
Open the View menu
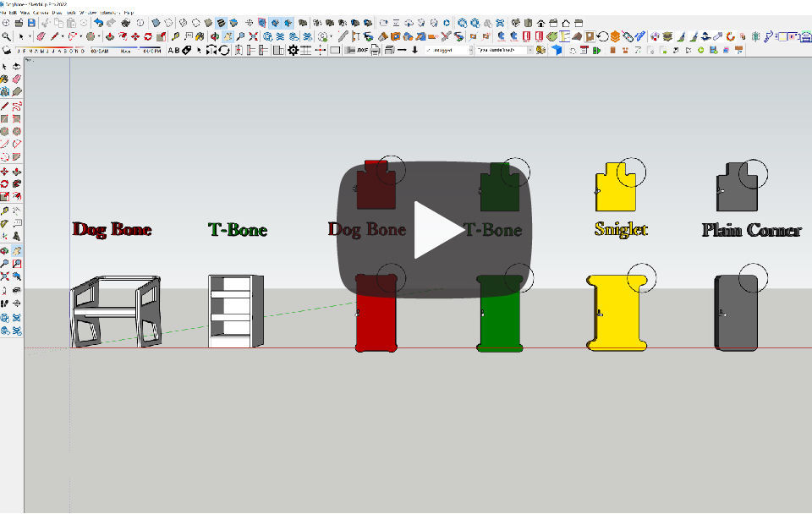[25, 12]
